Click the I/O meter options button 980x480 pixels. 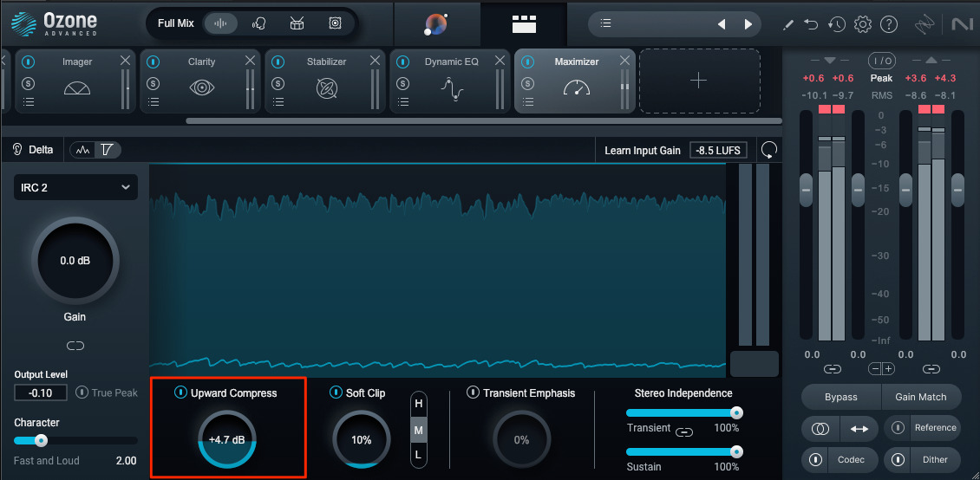881,61
